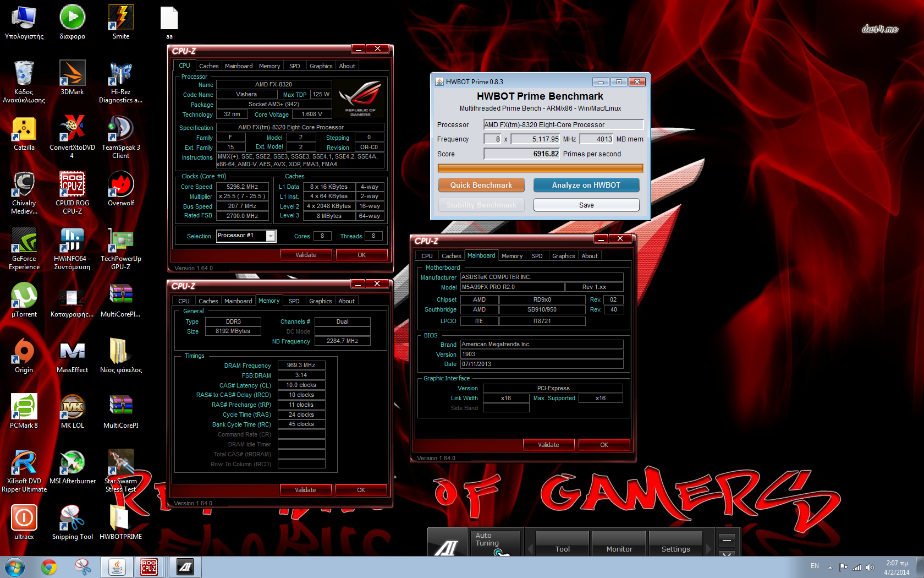Open the Snipping Tool desktop icon
Image resolution: width=924 pixels, height=578 pixels.
coord(72,522)
